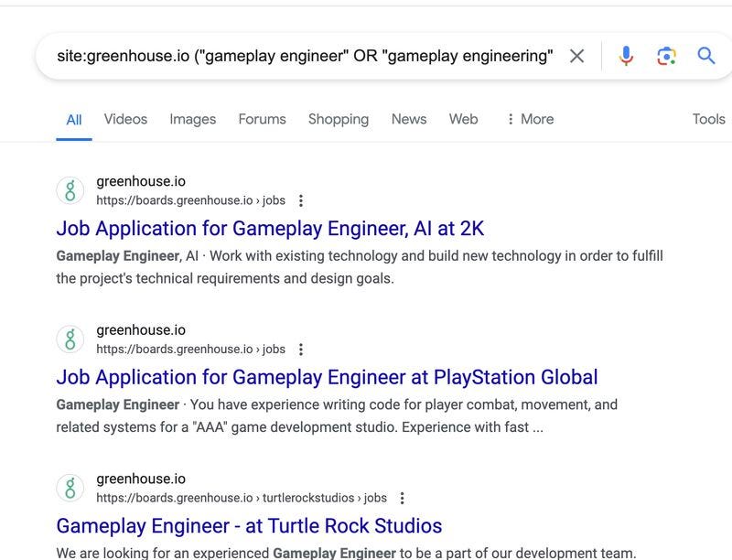Click the boards.greenhouse.io › jobs URL above the PlayStation result
This screenshot has height=560, width=732.
point(190,350)
